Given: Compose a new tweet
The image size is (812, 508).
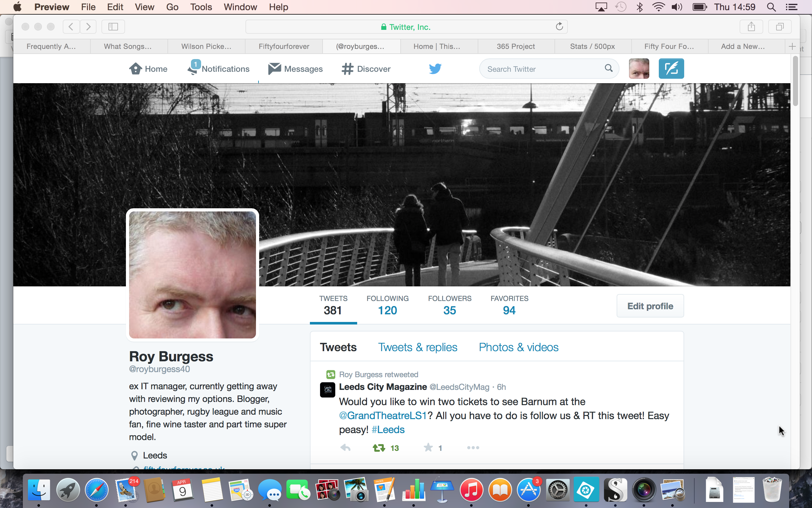Looking at the screenshot, I should click(671, 69).
